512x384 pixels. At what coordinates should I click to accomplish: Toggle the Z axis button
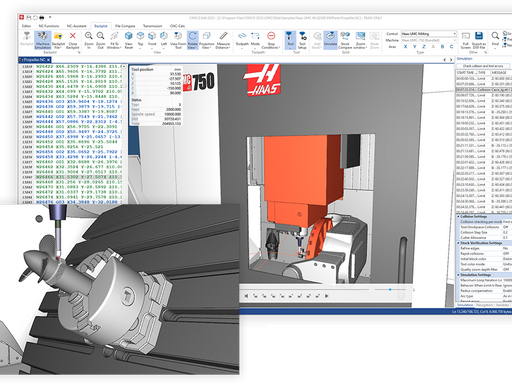(x=424, y=47)
